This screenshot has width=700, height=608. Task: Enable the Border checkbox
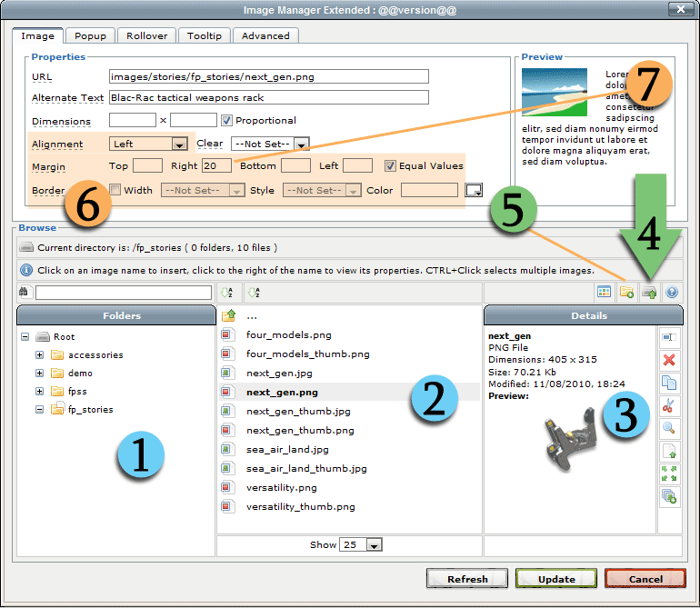click(115, 190)
